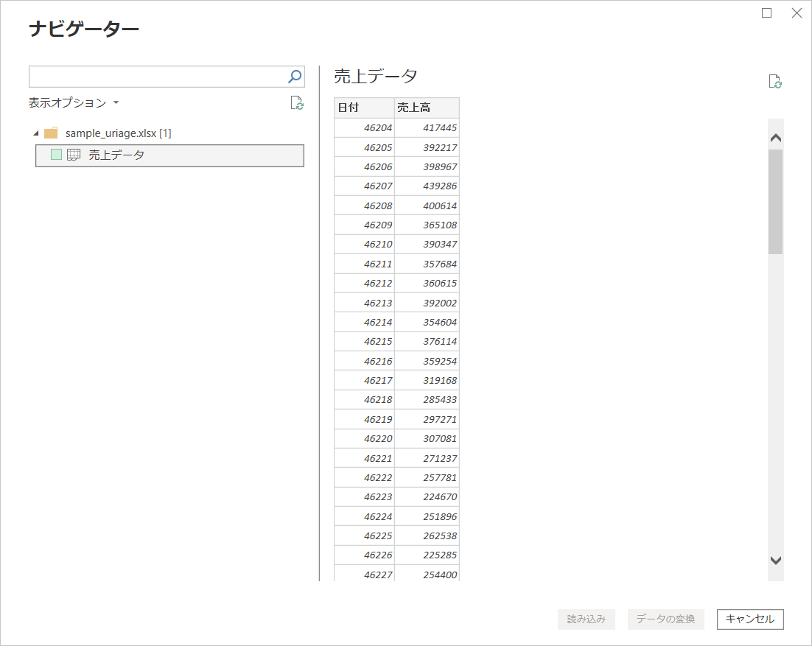812x646 pixels.
Task: Click the 売上高 column header
Action: (427, 108)
